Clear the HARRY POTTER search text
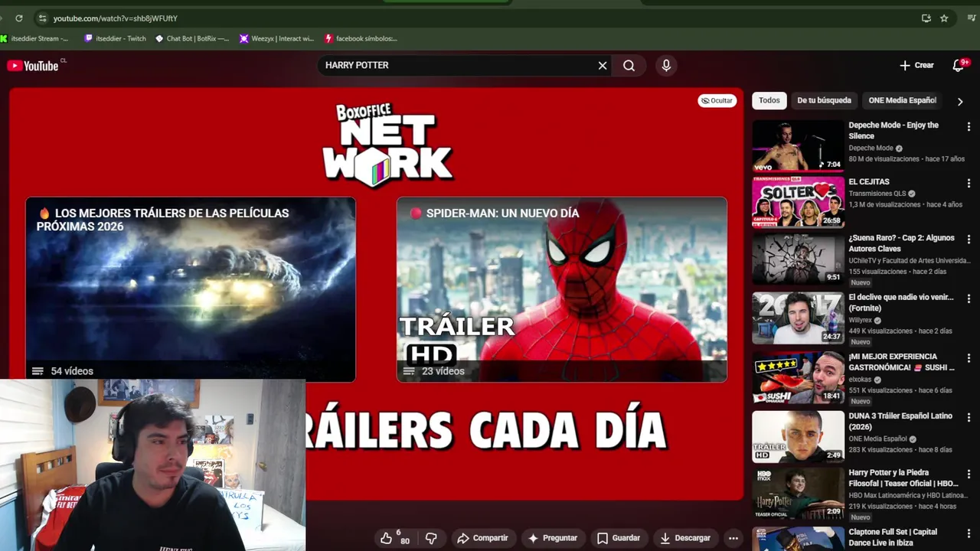The width and height of the screenshot is (980, 551). (x=603, y=66)
